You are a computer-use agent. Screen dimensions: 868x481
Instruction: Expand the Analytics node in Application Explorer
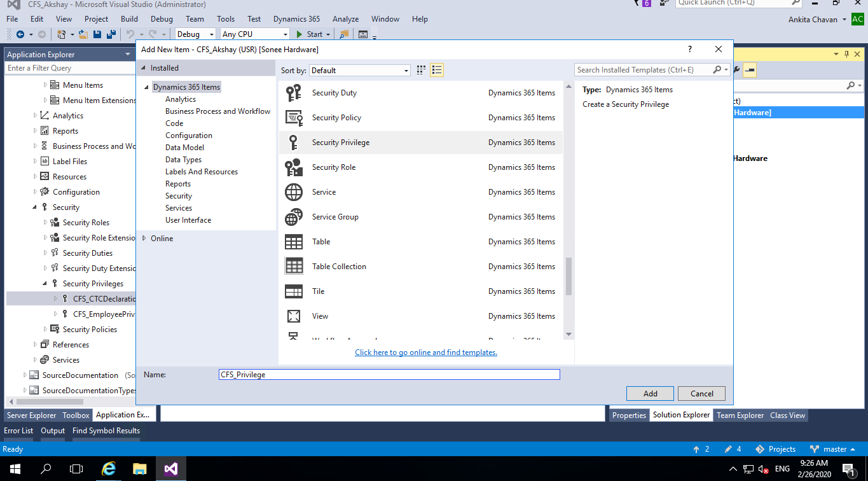click(36, 116)
